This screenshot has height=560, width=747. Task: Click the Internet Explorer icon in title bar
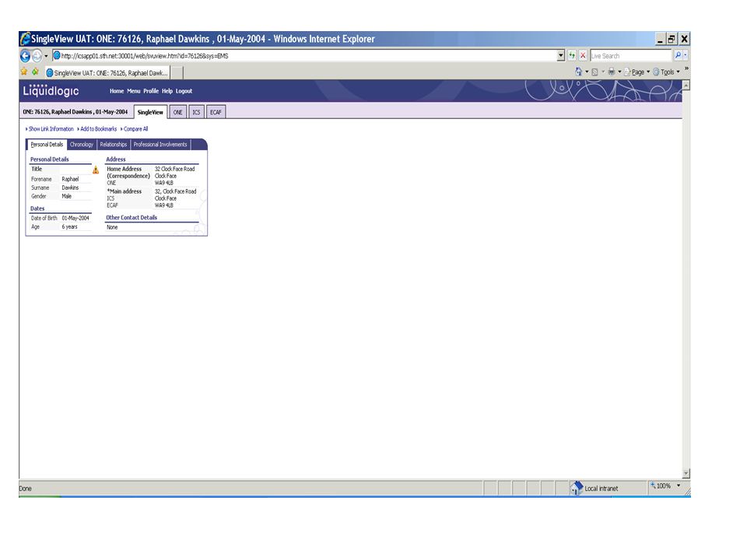point(25,39)
